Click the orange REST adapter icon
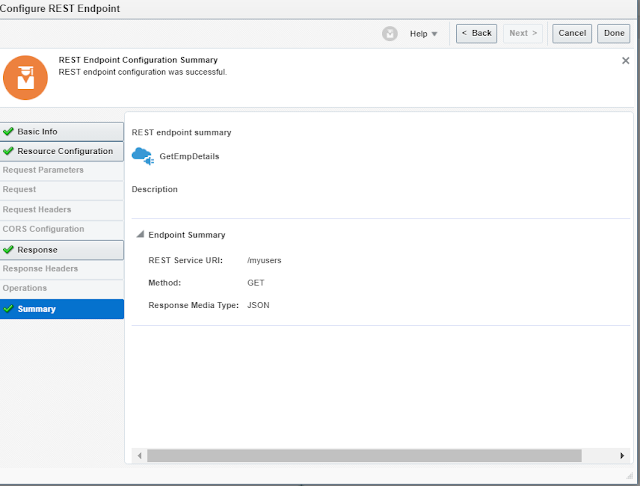The image size is (640, 486). pos(25,78)
